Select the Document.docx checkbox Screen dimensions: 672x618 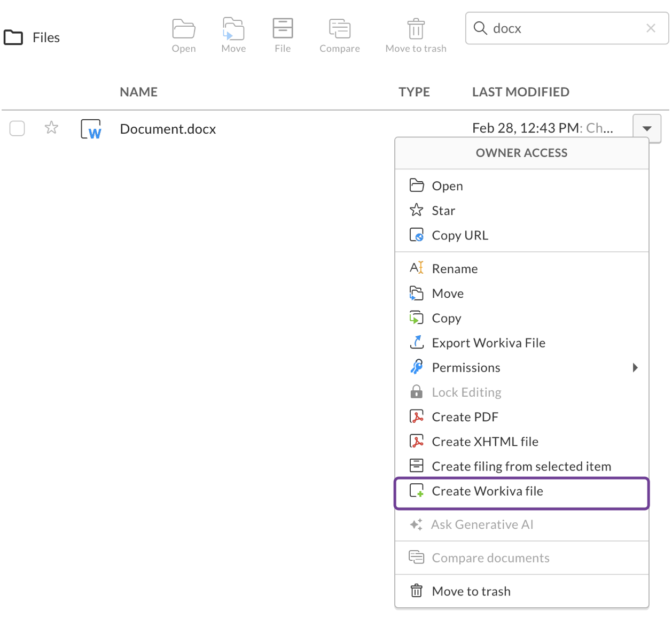pyautogui.click(x=17, y=128)
